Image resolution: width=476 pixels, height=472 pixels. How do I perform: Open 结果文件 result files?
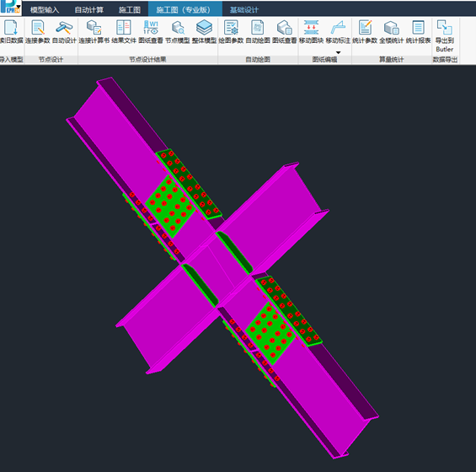coord(124,31)
